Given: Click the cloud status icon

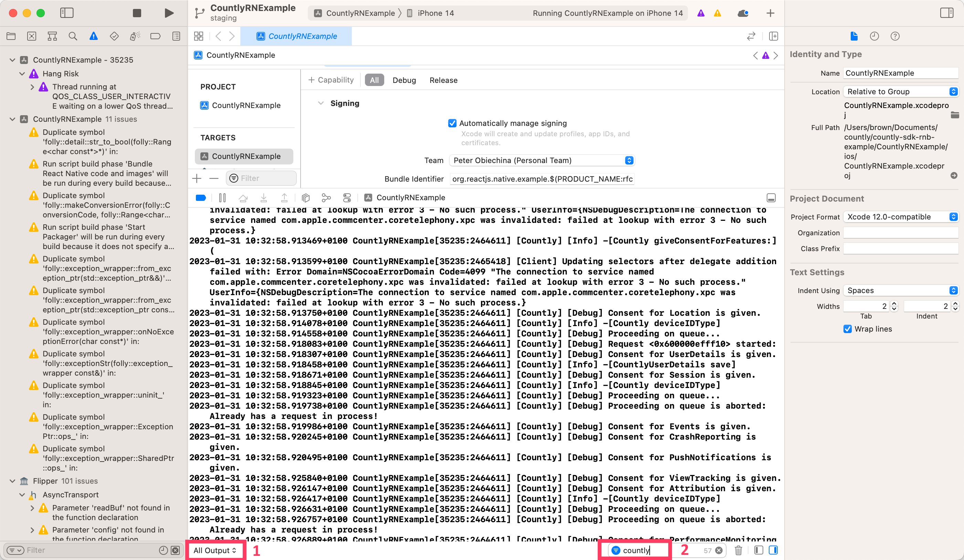Looking at the screenshot, I should pos(743,13).
